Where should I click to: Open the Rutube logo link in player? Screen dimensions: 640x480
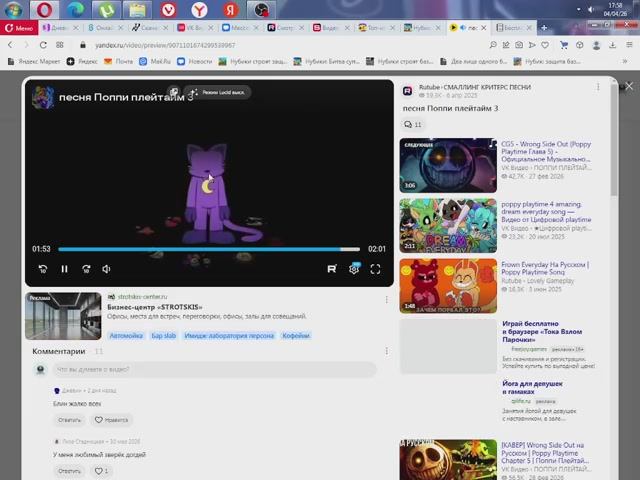pyautogui.click(x=332, y=269)
